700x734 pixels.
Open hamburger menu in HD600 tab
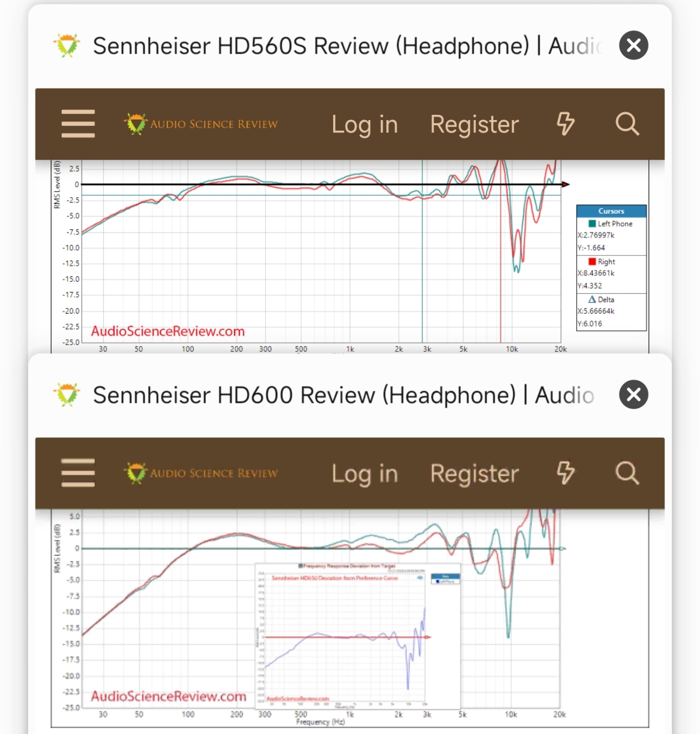(78, 473)
